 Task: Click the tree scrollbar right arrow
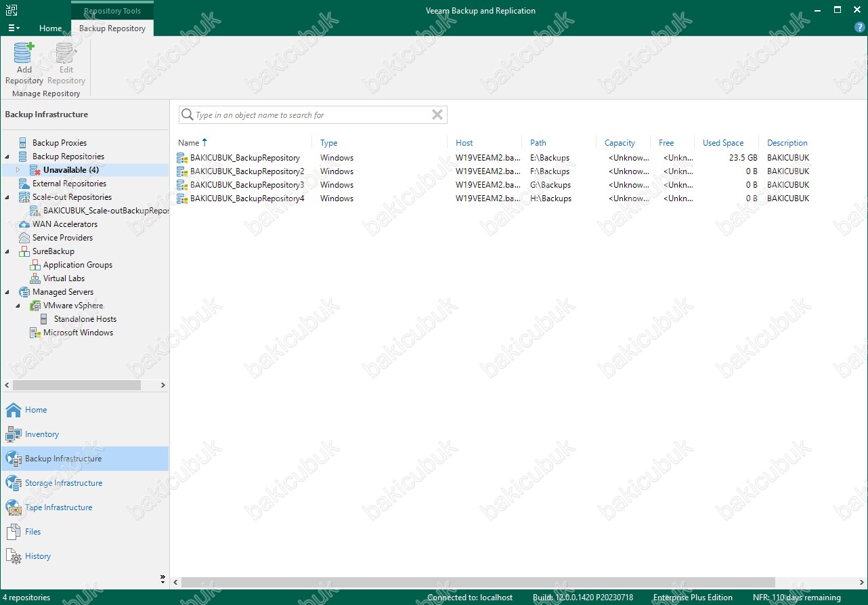tap(163, 385)
